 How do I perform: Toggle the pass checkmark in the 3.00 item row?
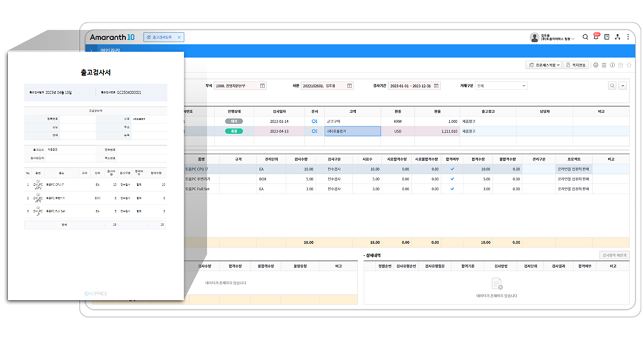(452, 189)
